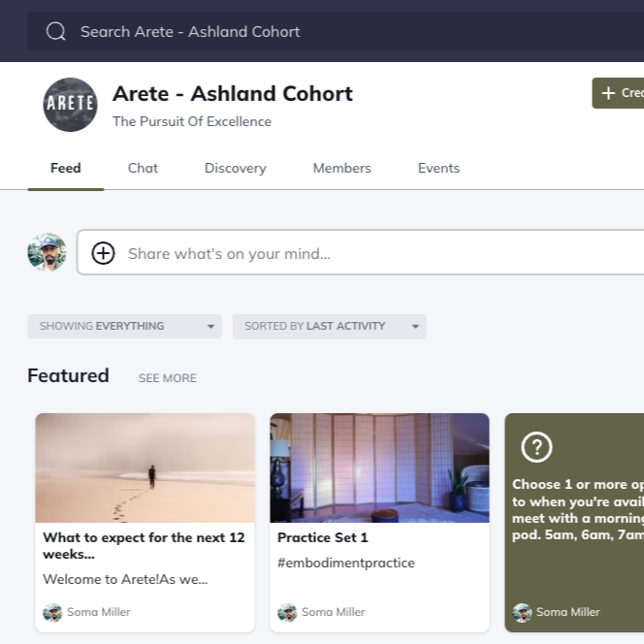The height and width of the screenshot is (644, 644).
Task: Click the 'Share what's on your mind' box
Action: [x=360, y=252]
